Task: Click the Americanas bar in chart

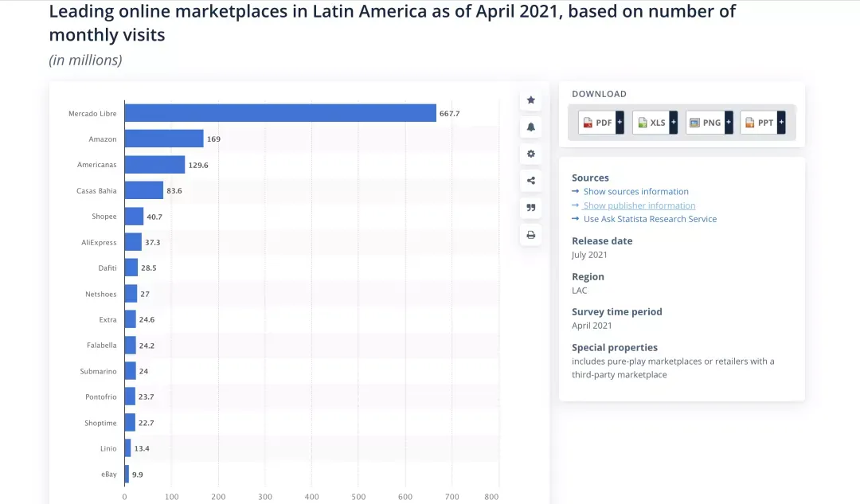Action: pos(154,165)
